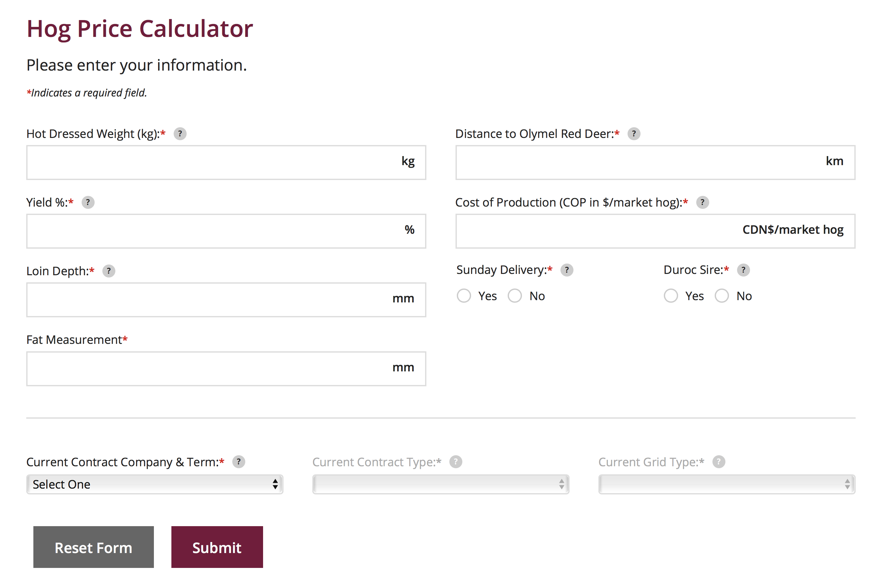This screenshot has height=588, width=878.
Task: Choose Yes for Duroc Sire
Action: tap(671, 296)
